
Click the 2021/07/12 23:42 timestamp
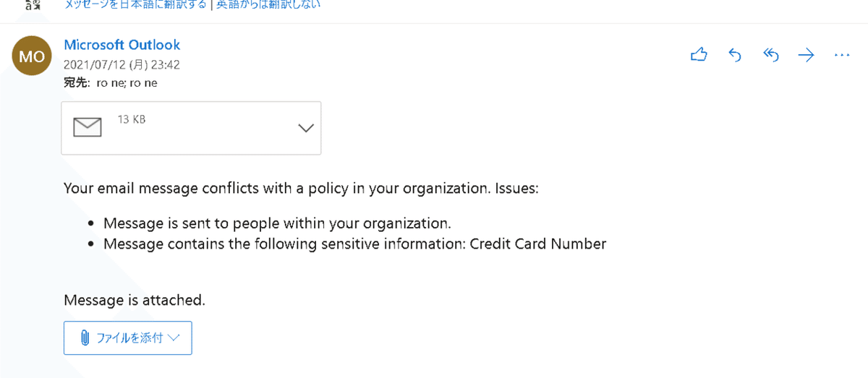[122, 64]
